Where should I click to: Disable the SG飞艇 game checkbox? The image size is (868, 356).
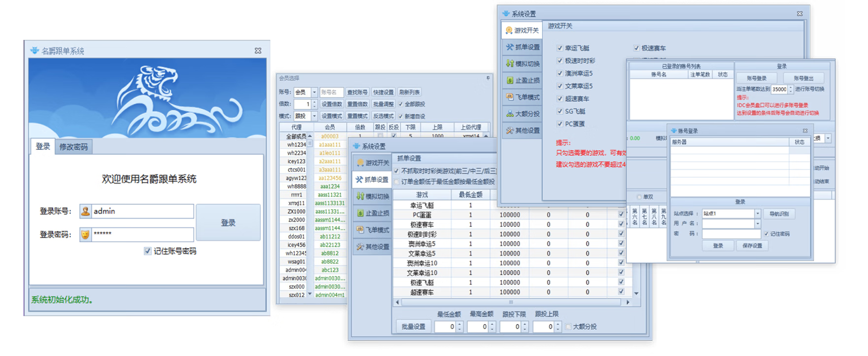coord(559,111)
